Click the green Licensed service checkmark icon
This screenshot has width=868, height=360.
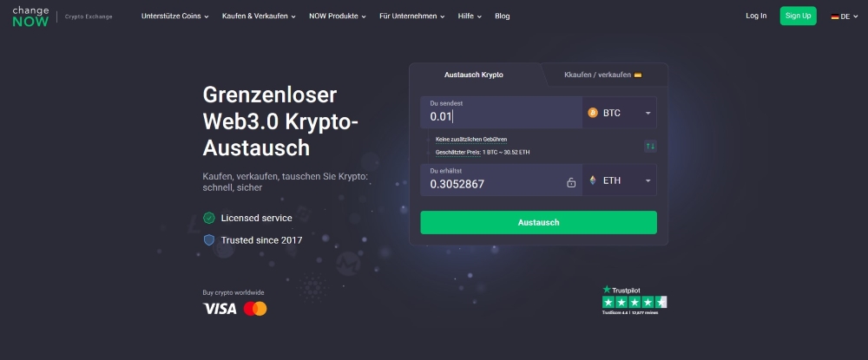click(x=208, y=218)
